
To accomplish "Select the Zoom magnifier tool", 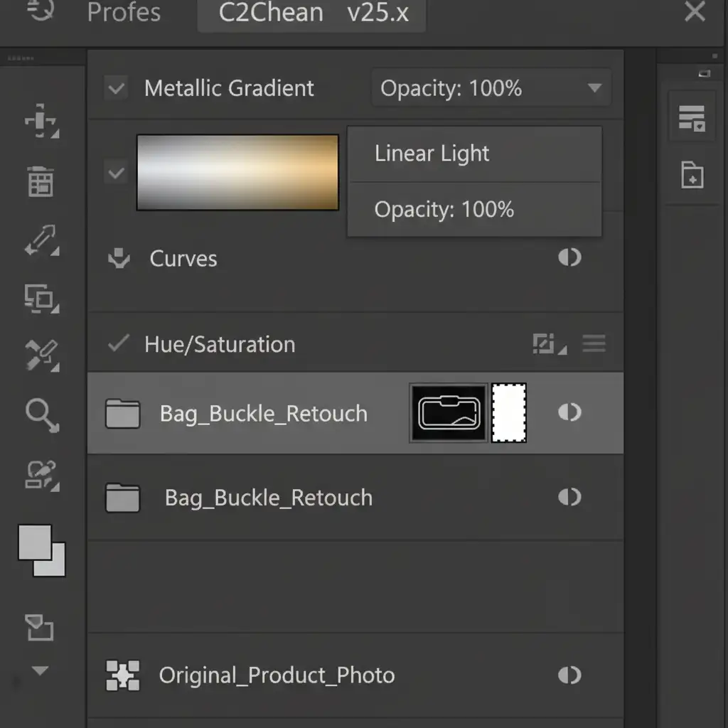I will 42,414.
